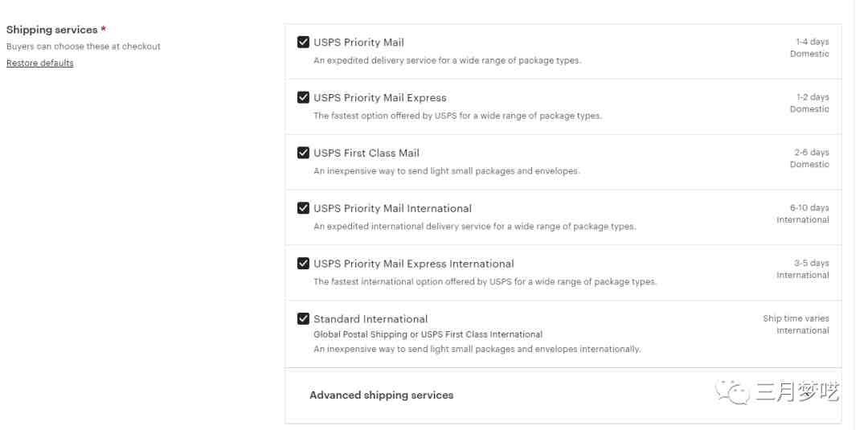Toggle USPS Priority Mail Express International checkbox

[303, 264]
